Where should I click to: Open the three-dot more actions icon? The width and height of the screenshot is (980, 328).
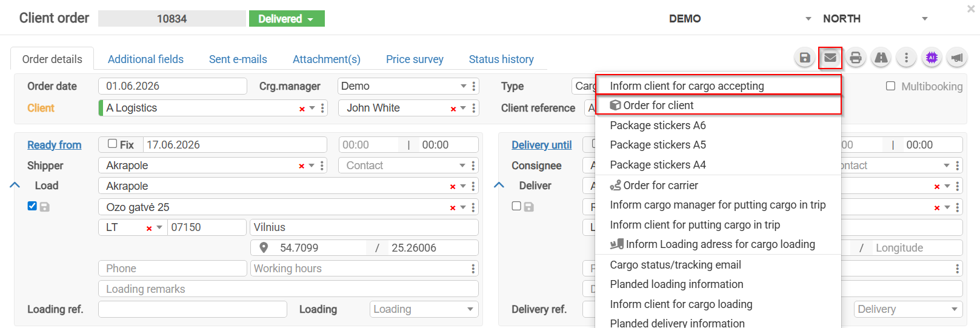click(906, 58)
